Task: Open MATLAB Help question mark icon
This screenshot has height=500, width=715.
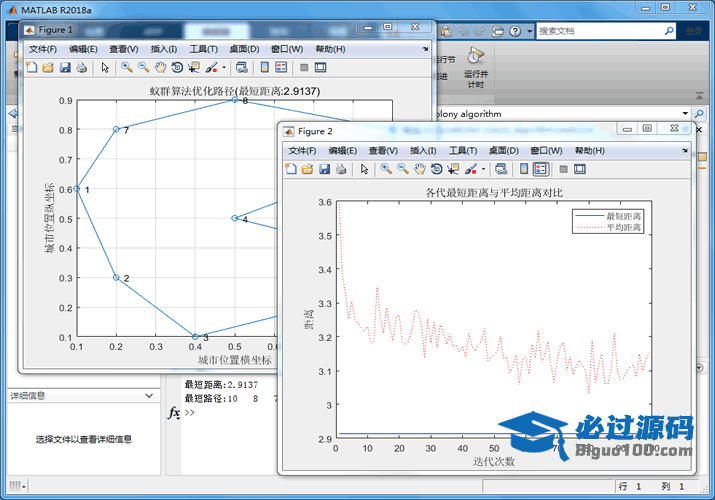Action: click(515, 31)
